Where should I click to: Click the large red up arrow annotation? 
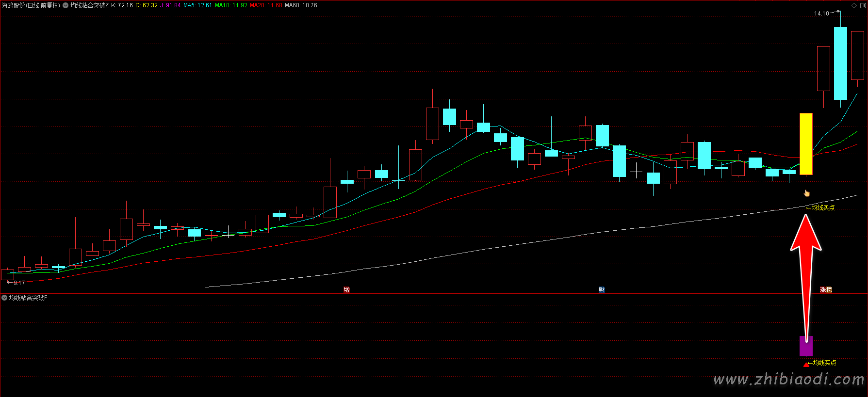coord(806,252)
